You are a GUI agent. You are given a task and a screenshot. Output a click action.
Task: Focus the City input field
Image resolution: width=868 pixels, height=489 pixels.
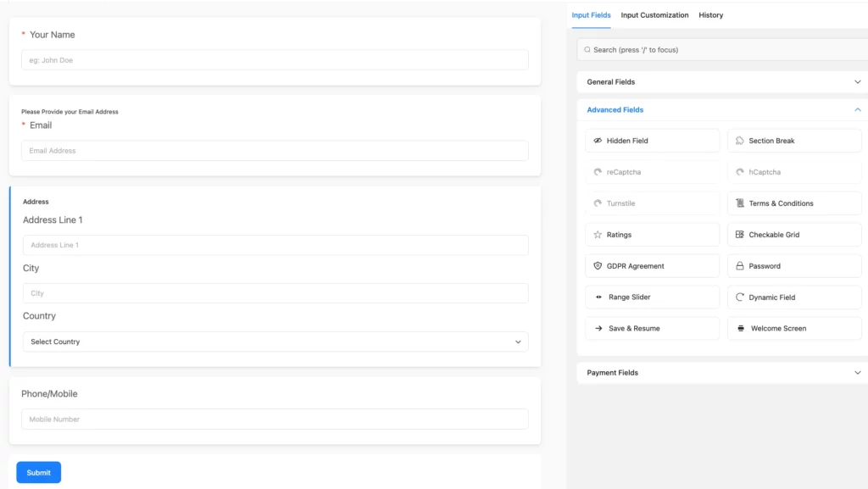[x=275, y=293]
